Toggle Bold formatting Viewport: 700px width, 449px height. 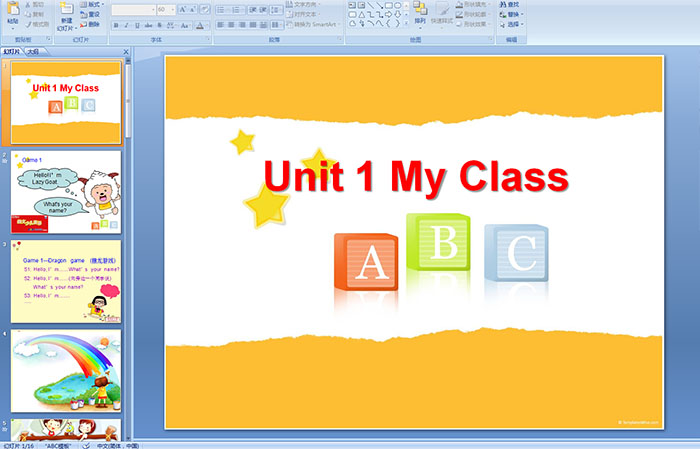(x=116, y=25)
